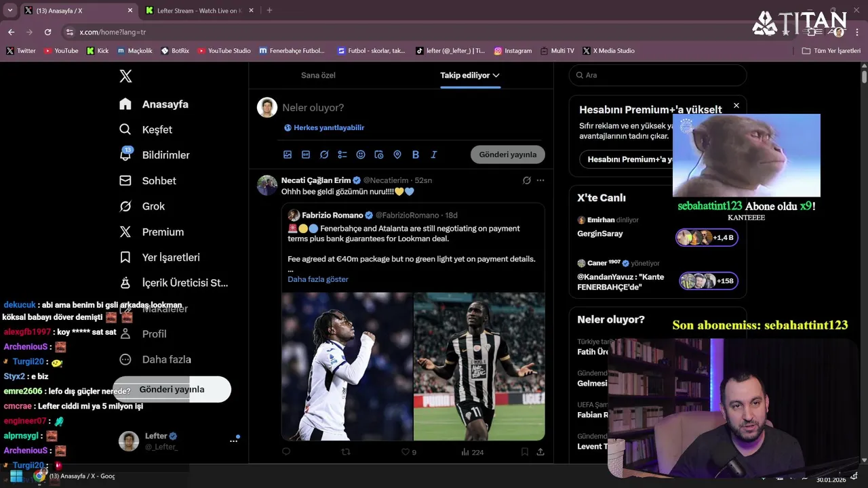
Task: Open Bildirimler notifications bell
Action: tap(155, 155)
